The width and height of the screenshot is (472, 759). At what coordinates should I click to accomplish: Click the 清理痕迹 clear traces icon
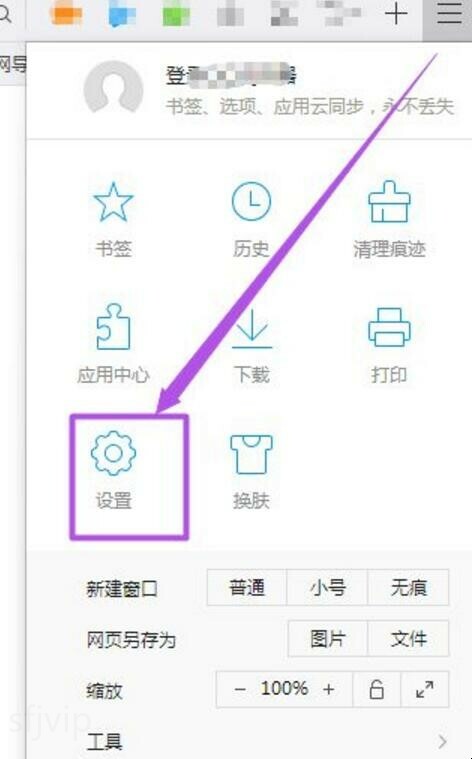click(x=389, y=201)
